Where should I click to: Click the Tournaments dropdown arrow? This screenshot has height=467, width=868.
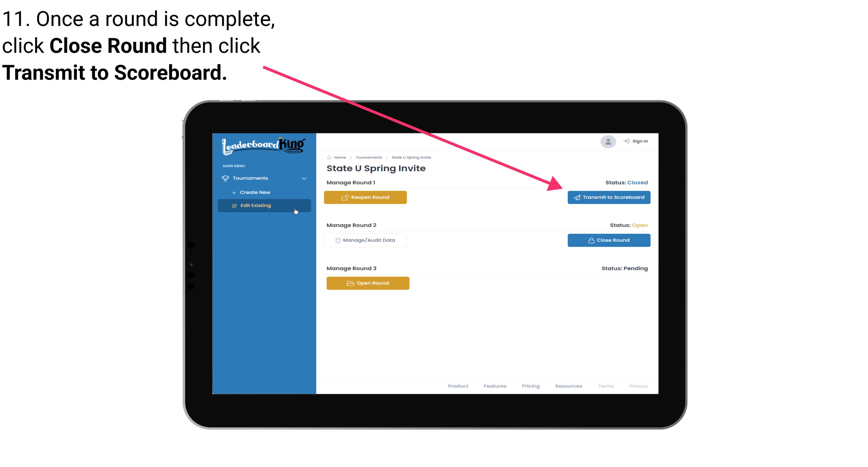(305, 178)
